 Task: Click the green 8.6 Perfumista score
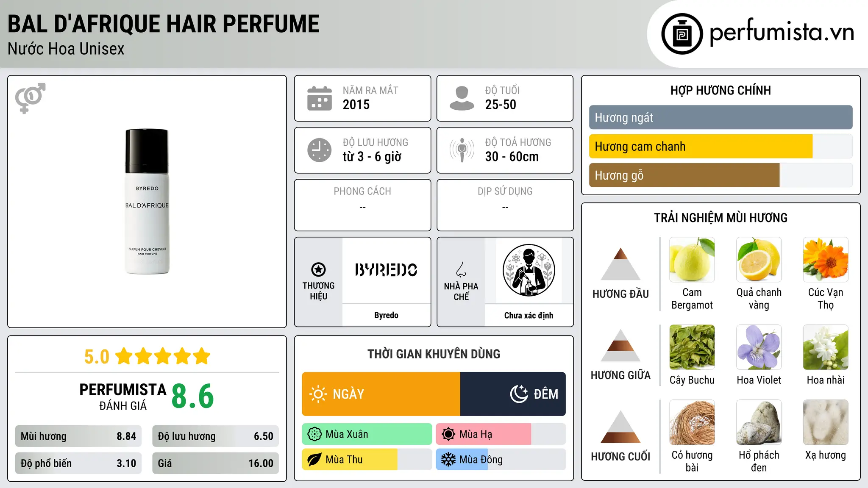point(193,396)
